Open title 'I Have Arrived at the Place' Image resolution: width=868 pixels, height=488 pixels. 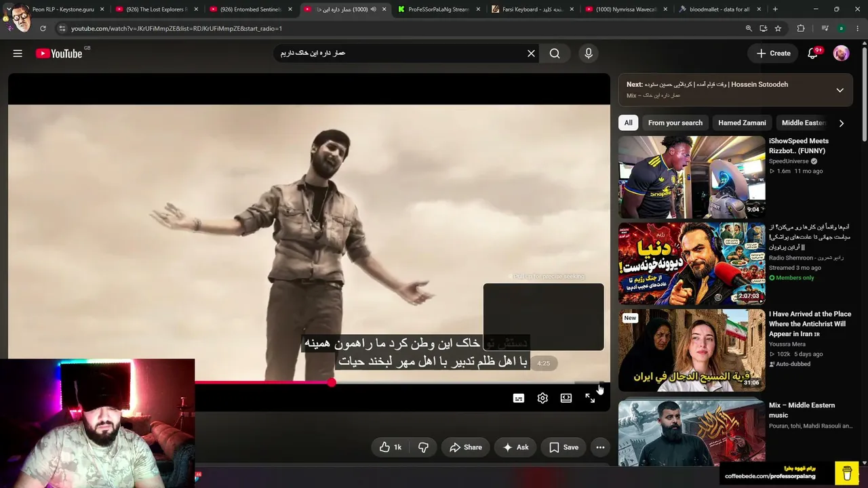[x=810, y=324]
